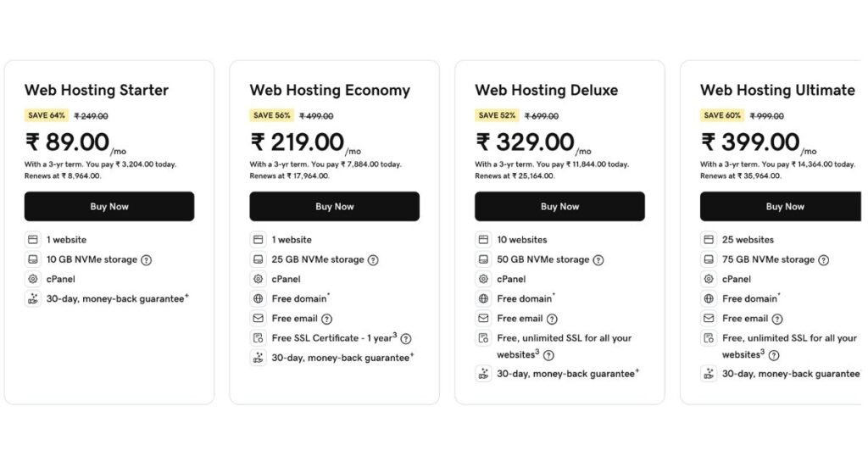Click the Web Hosting Deluxe heading

click(x=546, y=90)
